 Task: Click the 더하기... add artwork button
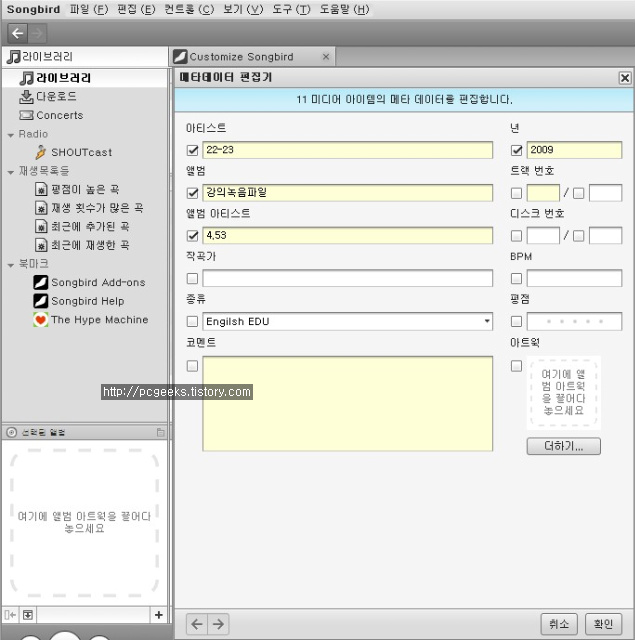click(x=564, y=446)
